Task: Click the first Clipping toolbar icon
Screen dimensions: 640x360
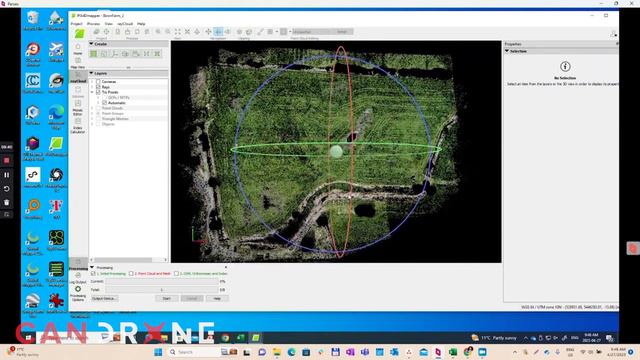Action: 240,32
